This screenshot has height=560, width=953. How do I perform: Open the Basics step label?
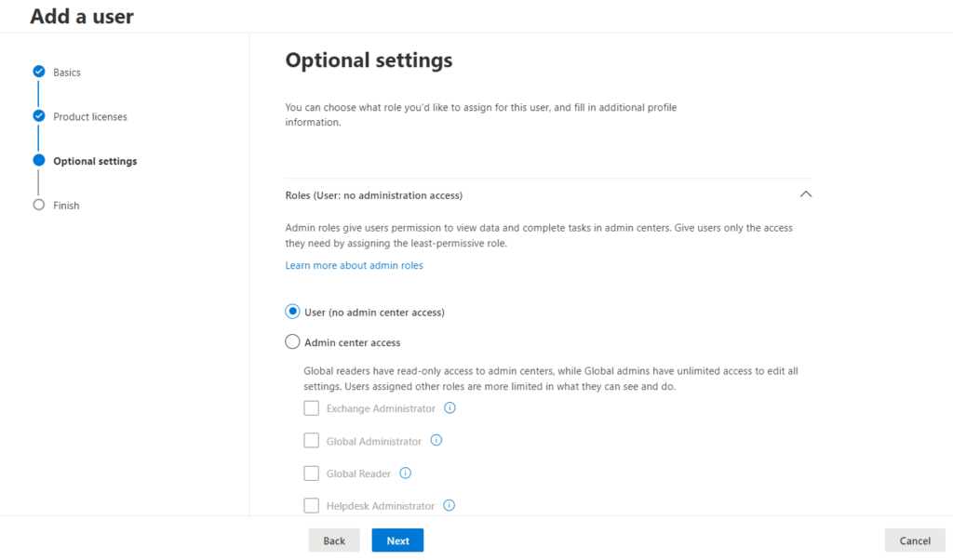[67, 73]
